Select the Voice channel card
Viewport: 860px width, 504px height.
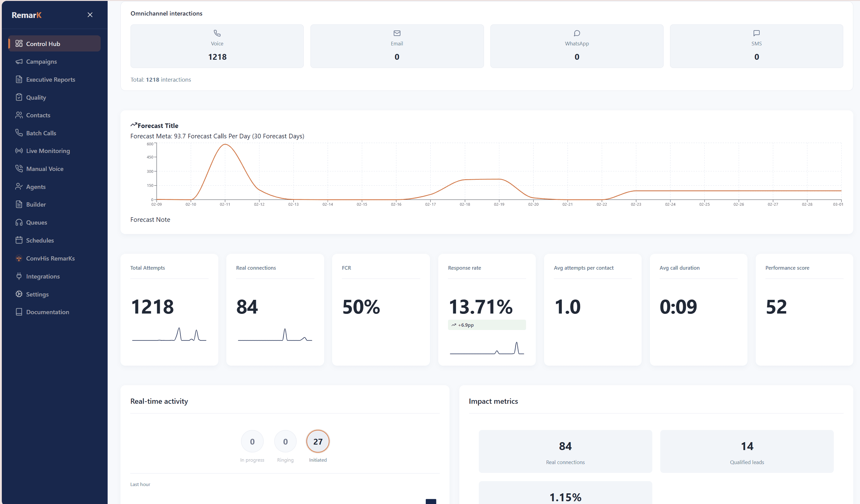(217, 46)
